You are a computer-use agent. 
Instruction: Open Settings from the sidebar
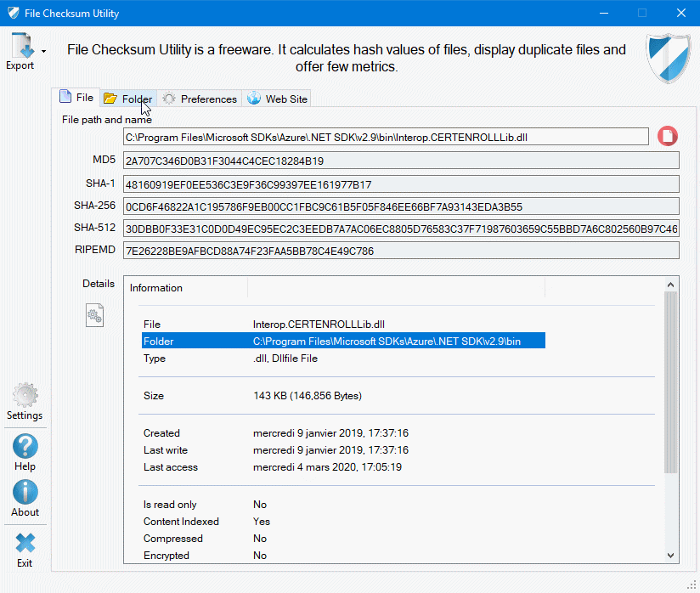(25, 397)
